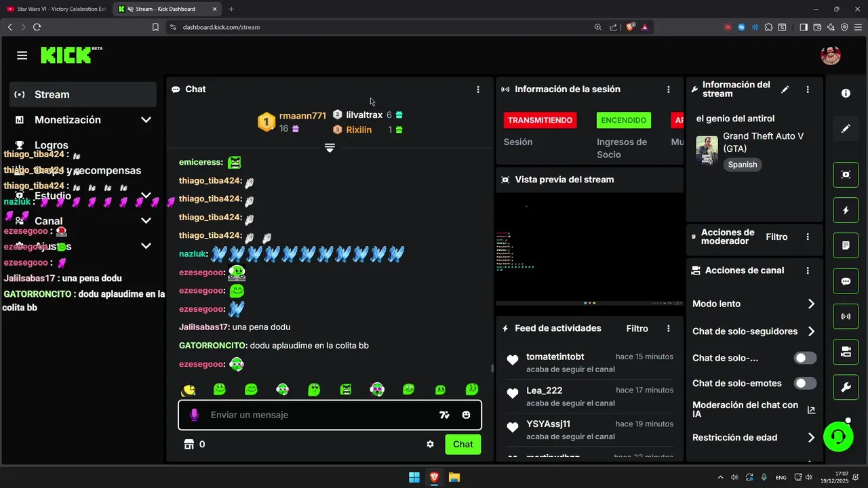Screen dimensions: 868x488
Task: Open the info icon in right widget bar
Action: [x=846, y=94]
